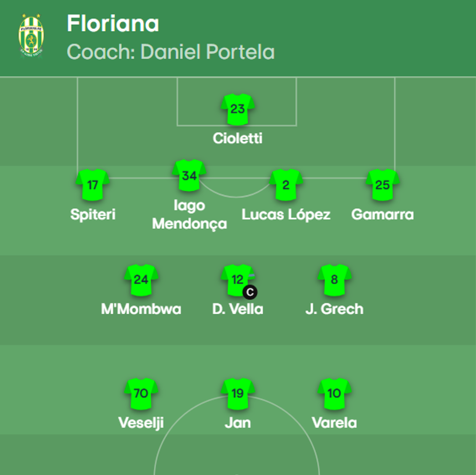
Task: Click M'Mombwa's number 24 jersey
Action: click(141, 280)
